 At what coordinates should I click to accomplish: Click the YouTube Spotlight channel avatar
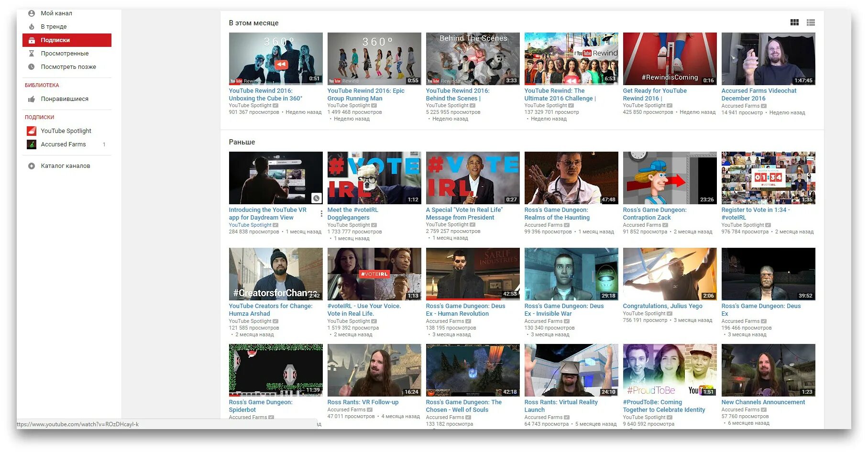click(32, 131)
